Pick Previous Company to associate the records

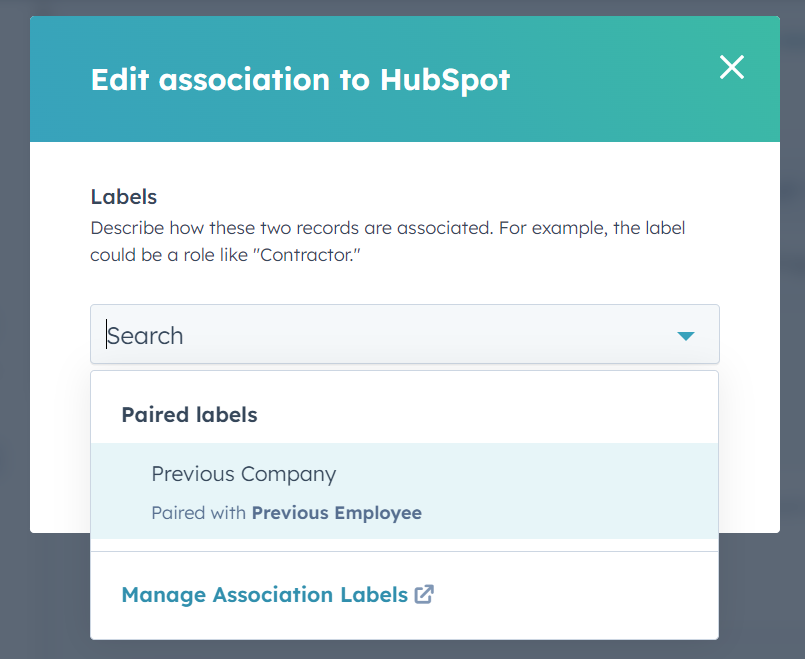pyautogui.click(x=243, y=474)
